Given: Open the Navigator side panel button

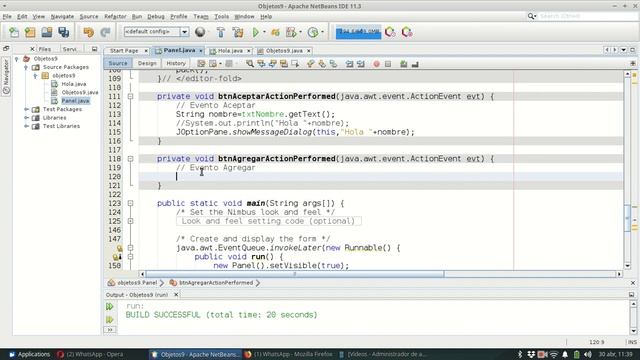Looking at the screenshot, I should coord(6,76).
